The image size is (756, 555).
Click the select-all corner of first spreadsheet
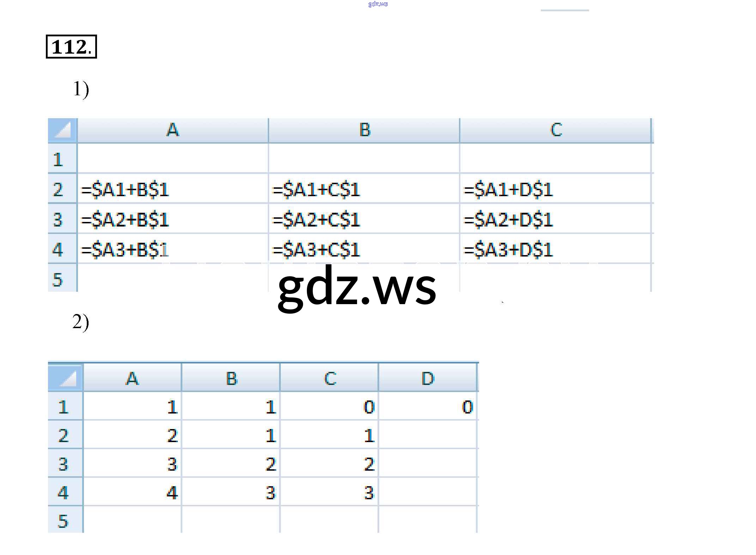pos(62,130)
